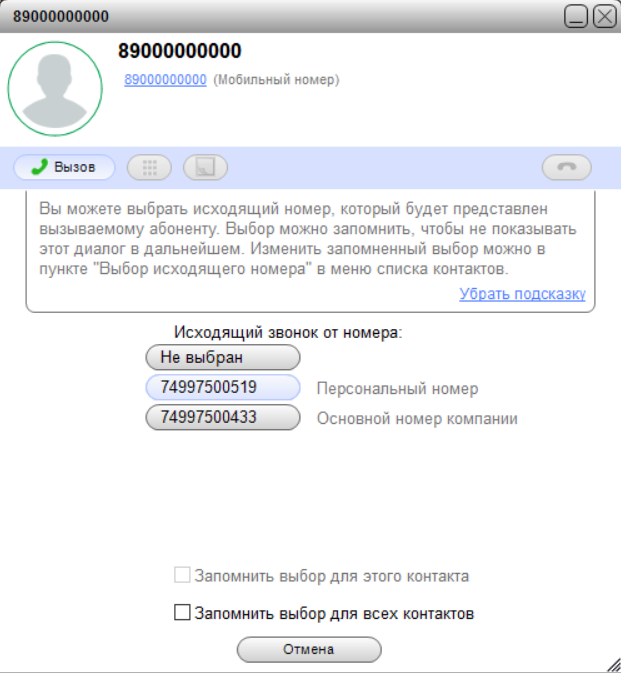621x673 pixels.
Task: Click the Персональный номер label
Action: click(x=397, y=388)
